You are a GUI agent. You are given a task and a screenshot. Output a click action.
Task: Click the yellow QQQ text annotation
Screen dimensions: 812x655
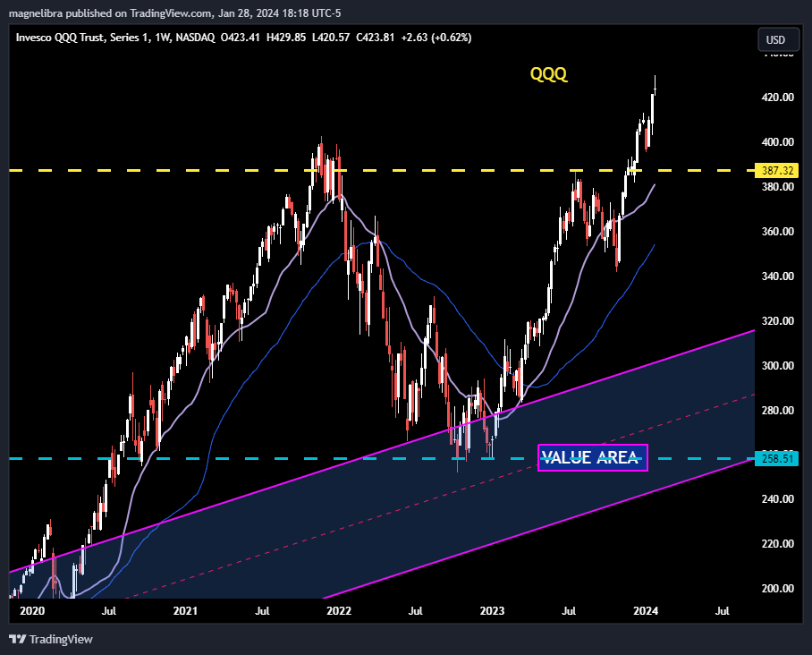pos(548,74)
